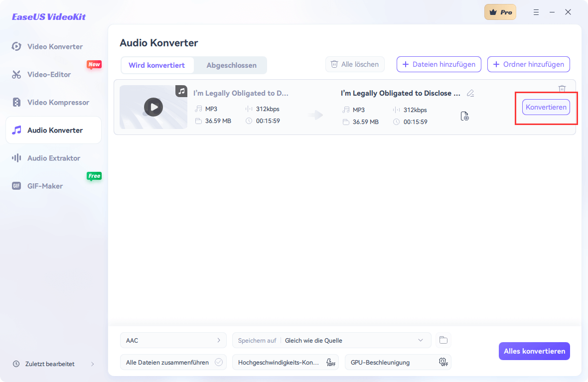Image resolution: width=588 pixels, height=382 pixels.
Task: Click the audio file thumbnail
Action: [153, 107]
